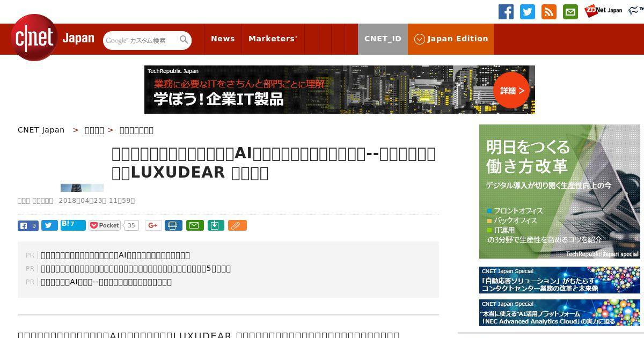Click the article date 2018 04 23
Image resolution: width=644 pixels, height=338 pixels.
point(97,201)
